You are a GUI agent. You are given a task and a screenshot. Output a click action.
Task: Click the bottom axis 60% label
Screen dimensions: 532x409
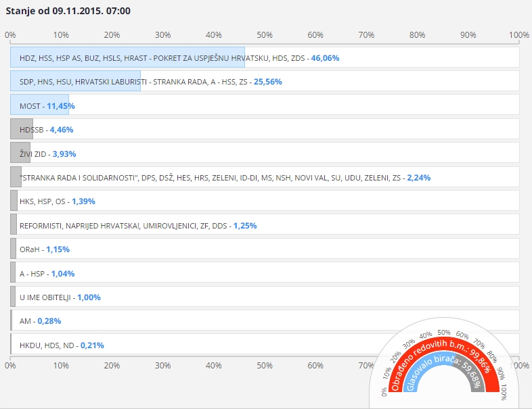coord(315,366)
